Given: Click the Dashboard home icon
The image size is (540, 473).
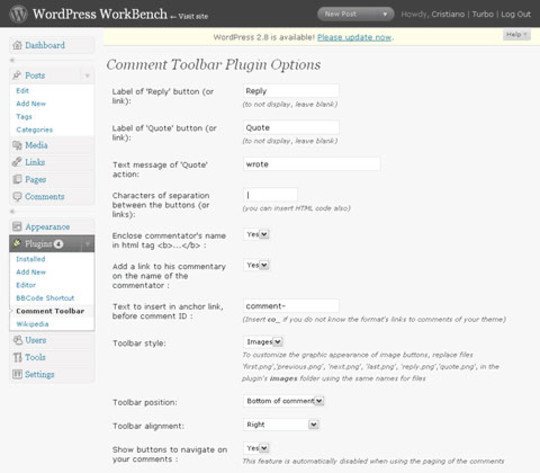Looking at the screenshot, I should point(17,45).
